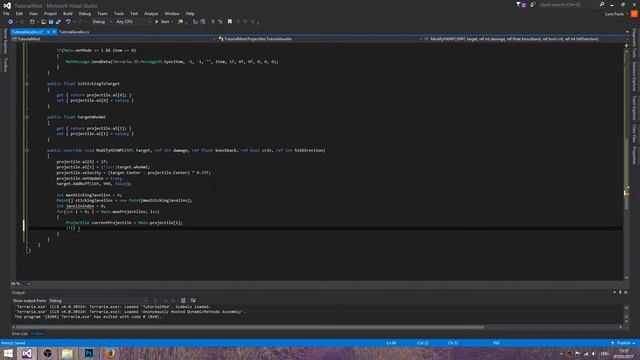This screenshot has width=640, height=360.
Task: Close the active TutorialJavelin.cs tab
Action: pos(54,32)
